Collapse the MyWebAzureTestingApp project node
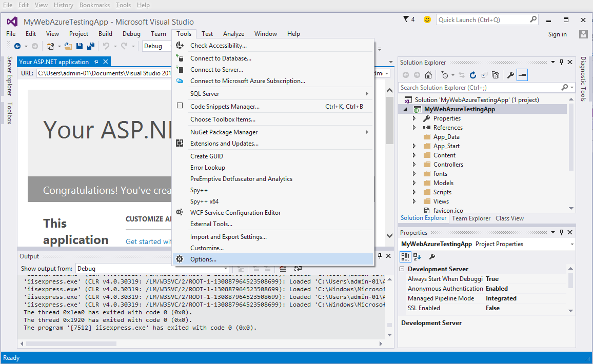The width and height of the screenshot is (593, 364). pos(406,109)
